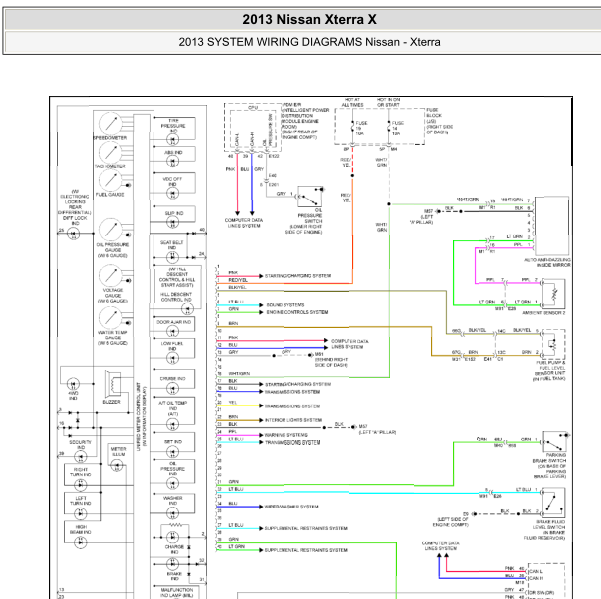Click the cruise indicator LED symbol
This screenshot has width=601, height=599.
pyautogui.click(x=172, y=389)
